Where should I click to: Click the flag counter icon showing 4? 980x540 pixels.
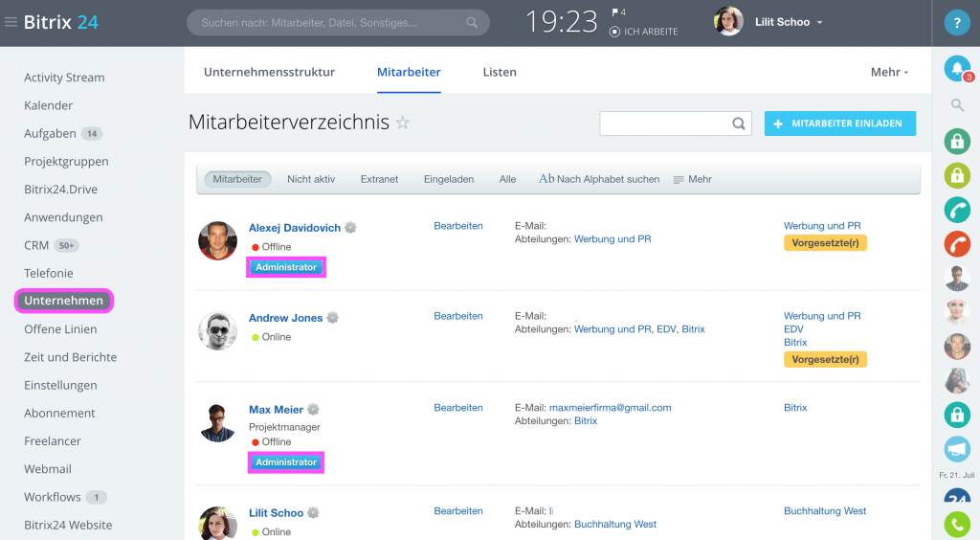pos(619,11)
